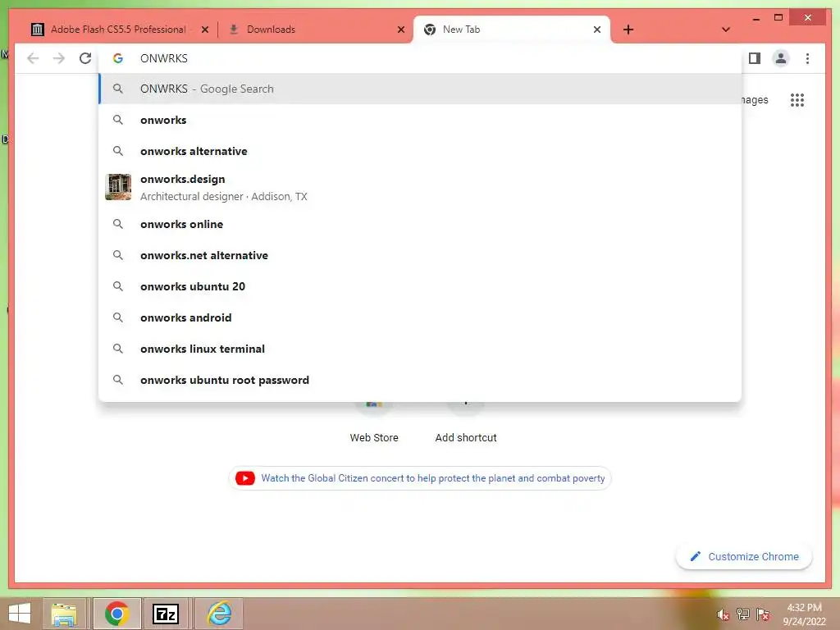Choose the 'onworks' suggestion
Image resolution: width=840 pixels, height=630 pixels.
pyautogui.click(x=421, y=120)
